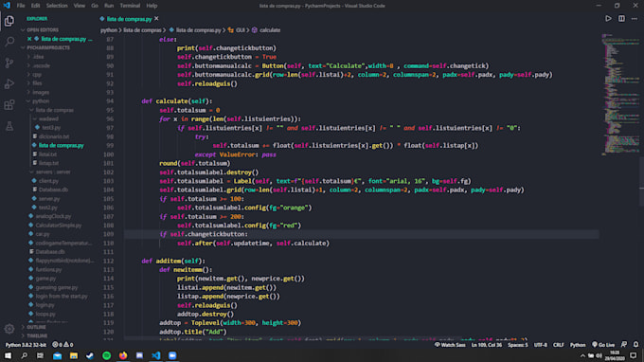Open the Go menu

[x=95, y=6]
